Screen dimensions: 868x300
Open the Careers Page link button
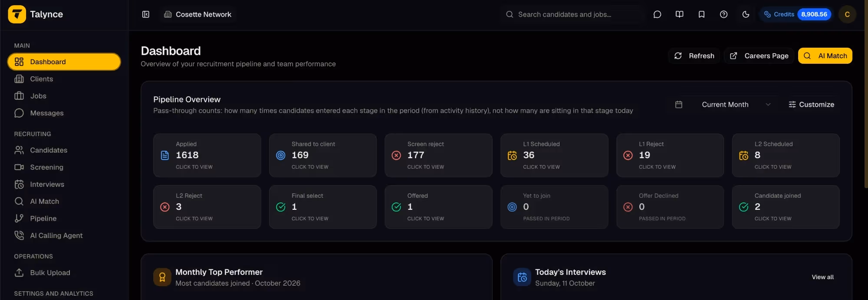click(759, 55)
